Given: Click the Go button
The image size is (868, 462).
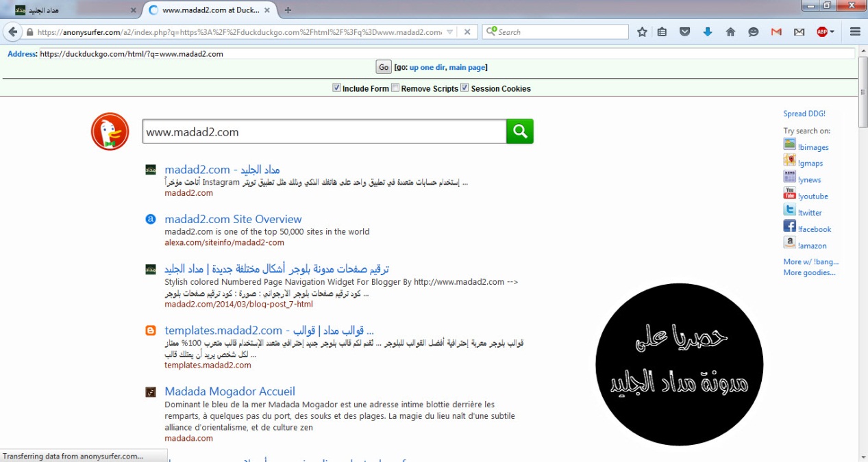Looking at the screenshot, I should click(384, 66).
